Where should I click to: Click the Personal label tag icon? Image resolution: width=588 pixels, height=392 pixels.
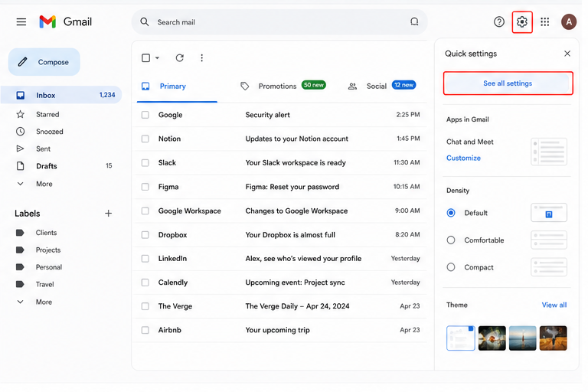[x=20, y=267]
